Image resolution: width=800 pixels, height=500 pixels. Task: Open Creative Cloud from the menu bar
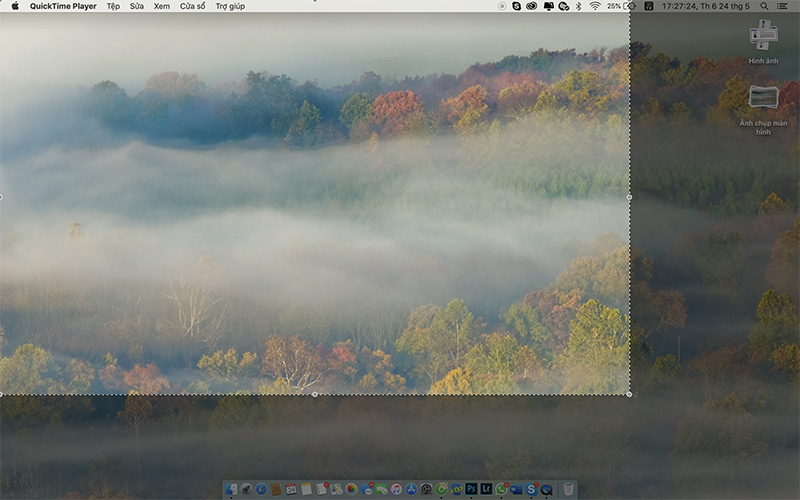532,6
